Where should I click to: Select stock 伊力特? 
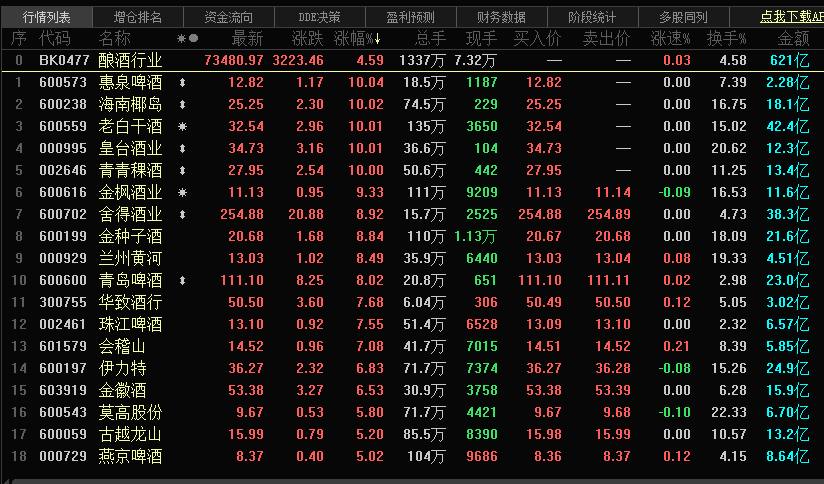[x=122, y=368]
